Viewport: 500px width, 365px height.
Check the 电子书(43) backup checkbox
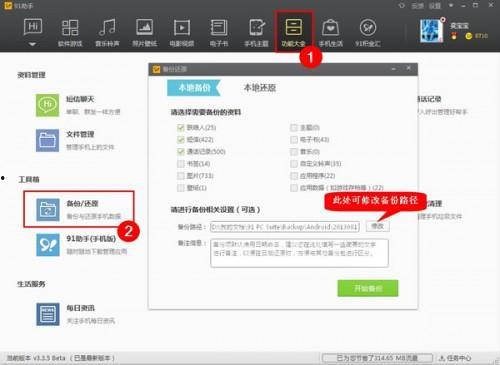pyautogui.click(x=294, y=139)
